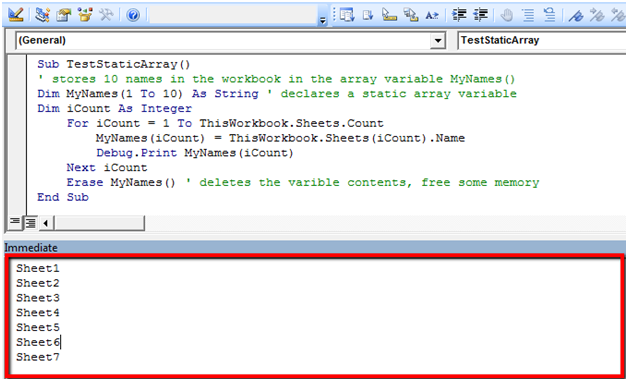Viewport: 628px width, 381px height.
Task: Click inside the Immediate window output
Action: coord(314,316)
